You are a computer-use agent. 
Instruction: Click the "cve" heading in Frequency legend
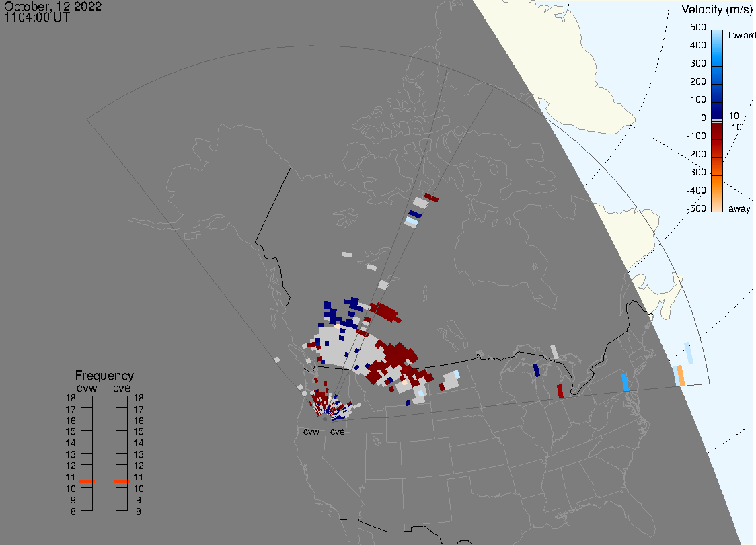[122, 388]
